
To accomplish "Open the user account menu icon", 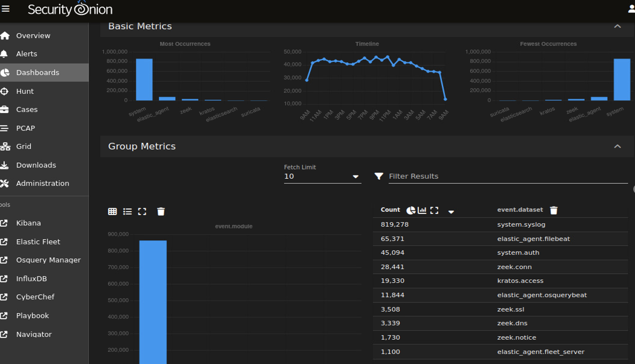I will click(631, 9).
